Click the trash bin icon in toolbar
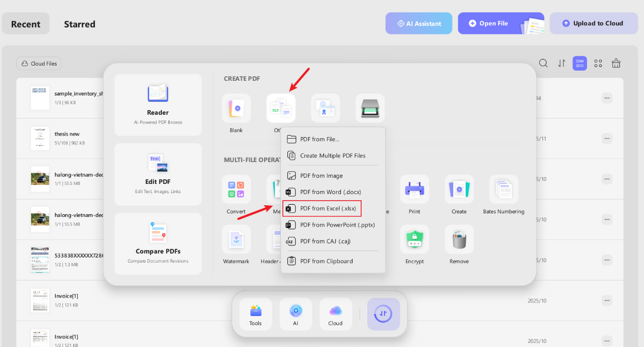This screenshot has height=347, width=644. [x=616, y=63]
